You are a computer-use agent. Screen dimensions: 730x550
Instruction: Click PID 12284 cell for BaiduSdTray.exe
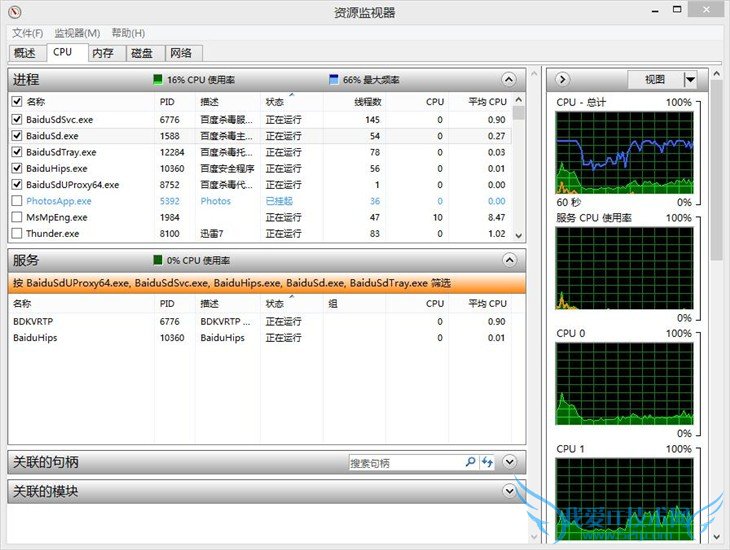[172, 152]
